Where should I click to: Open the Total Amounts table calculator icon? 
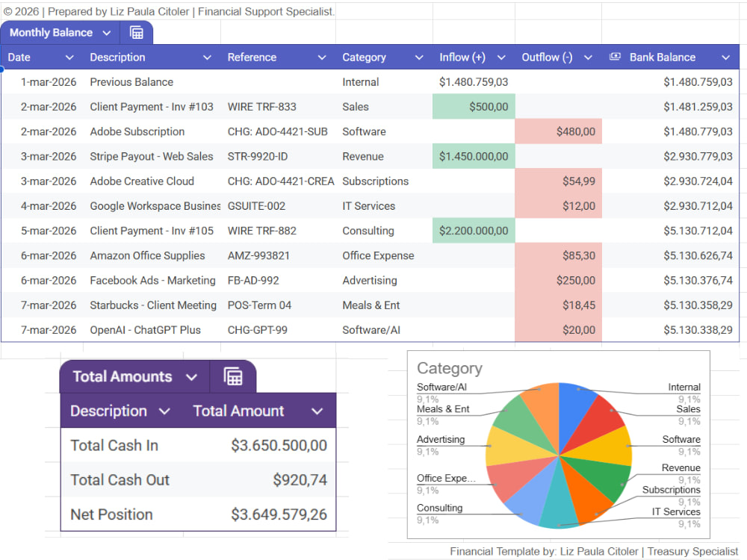click(x=233, y=376)
